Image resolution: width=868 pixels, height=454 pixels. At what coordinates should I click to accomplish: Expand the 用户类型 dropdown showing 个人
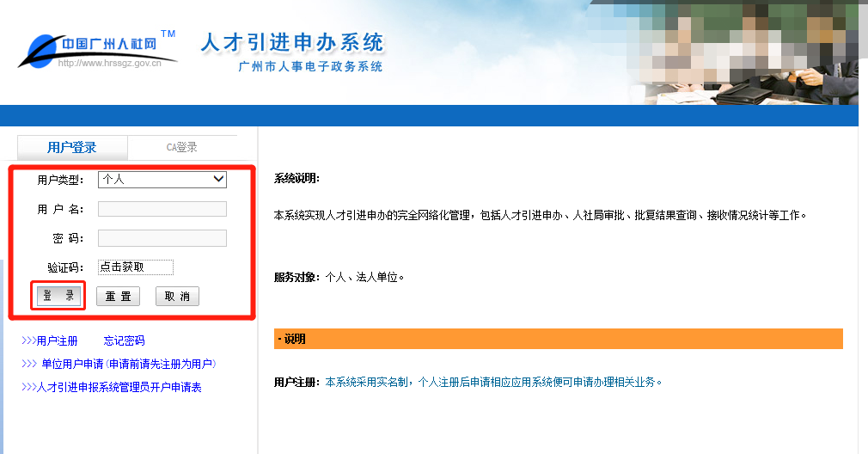point(162,180)
